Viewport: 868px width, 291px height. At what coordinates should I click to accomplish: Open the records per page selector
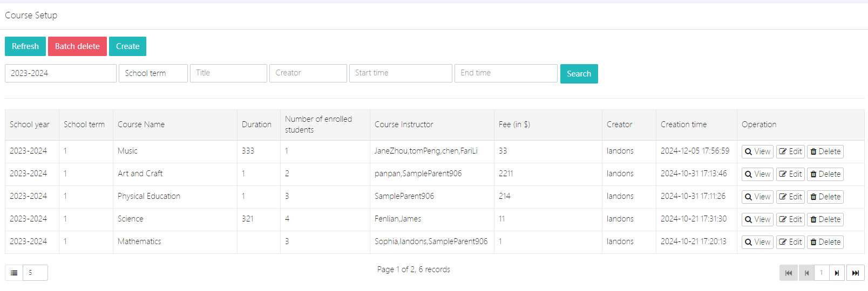coord(35,273)
